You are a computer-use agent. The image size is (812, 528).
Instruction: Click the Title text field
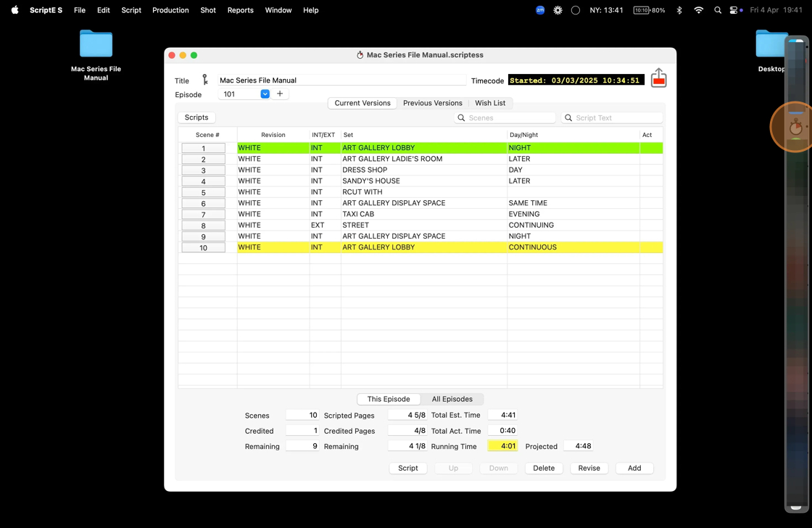coord(341,81)
